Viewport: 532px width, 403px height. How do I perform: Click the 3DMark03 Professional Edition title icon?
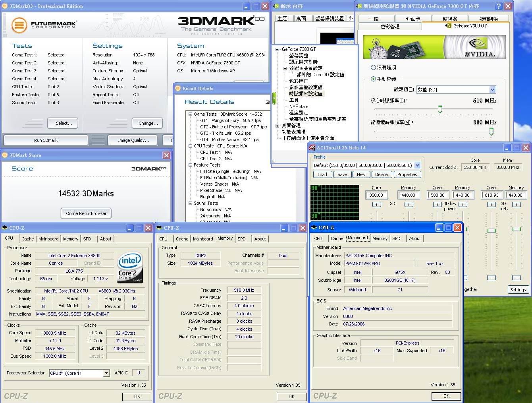pyautogui.click(x=5, y=6)
